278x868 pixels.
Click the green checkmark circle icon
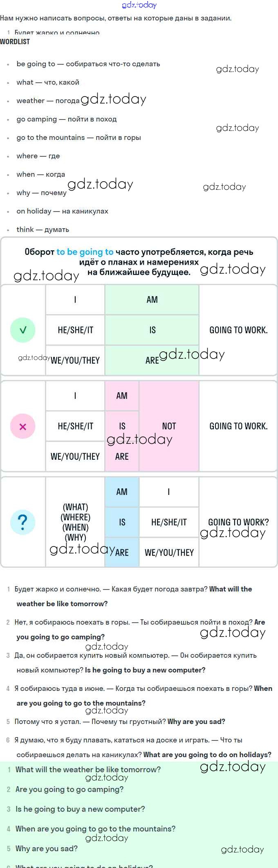[23, 330]
